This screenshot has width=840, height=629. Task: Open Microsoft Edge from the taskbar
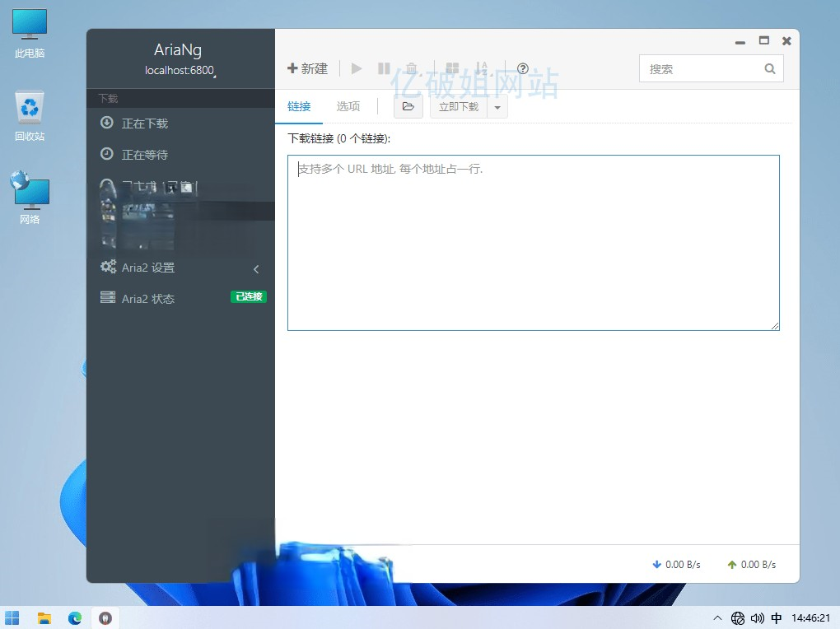pyautogui.click(x=74, y=617)
